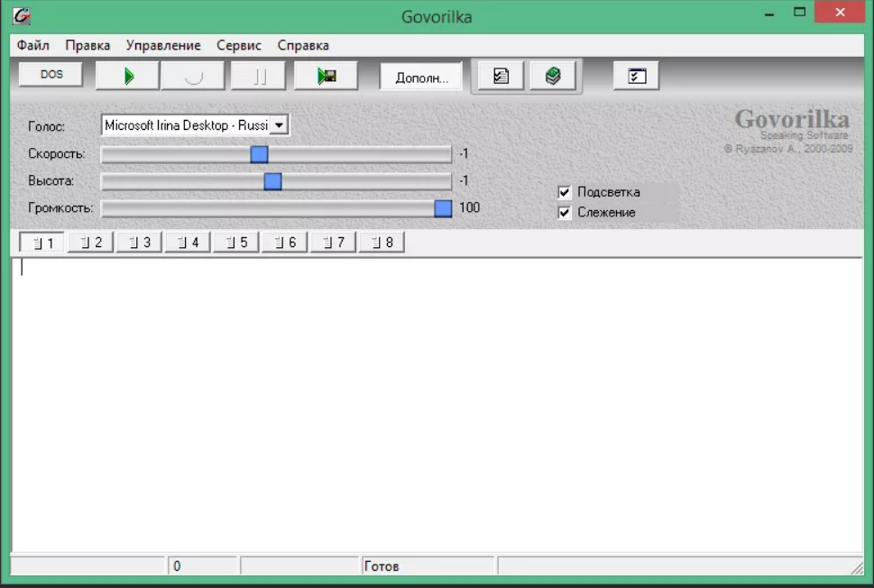Click the green Play (speak) button

(128, 76)
